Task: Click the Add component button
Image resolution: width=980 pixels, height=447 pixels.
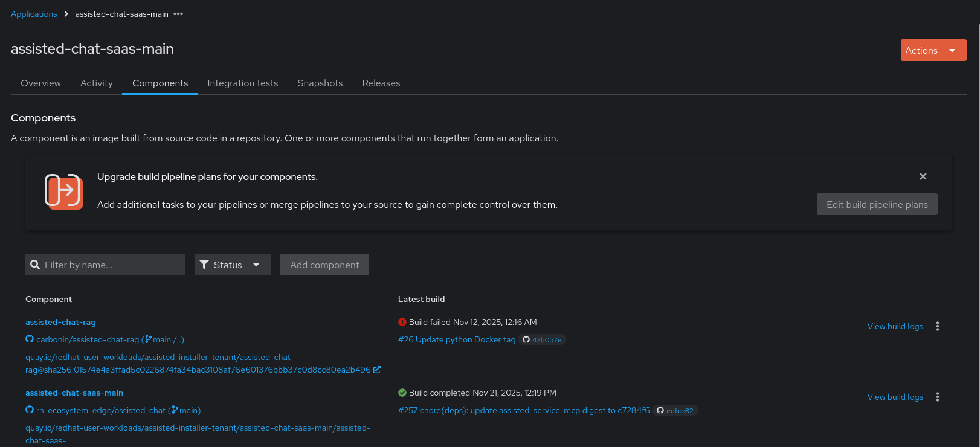Action: [324, 265]
